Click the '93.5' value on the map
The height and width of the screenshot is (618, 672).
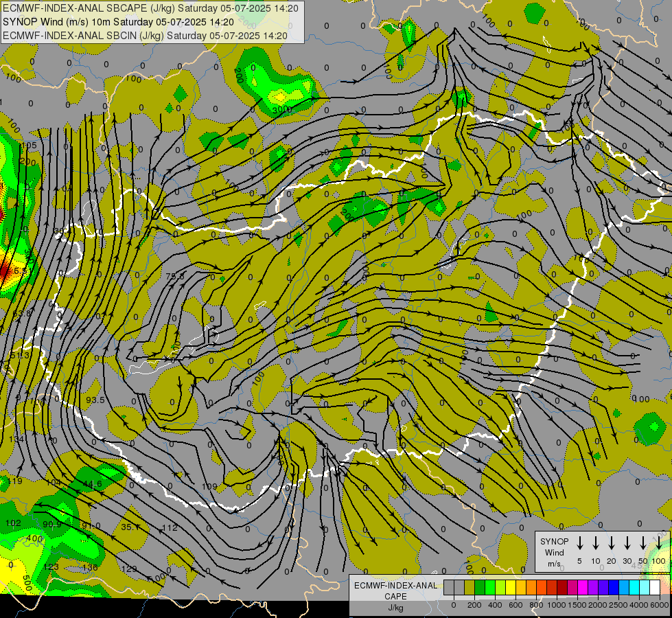click(95, 400)
